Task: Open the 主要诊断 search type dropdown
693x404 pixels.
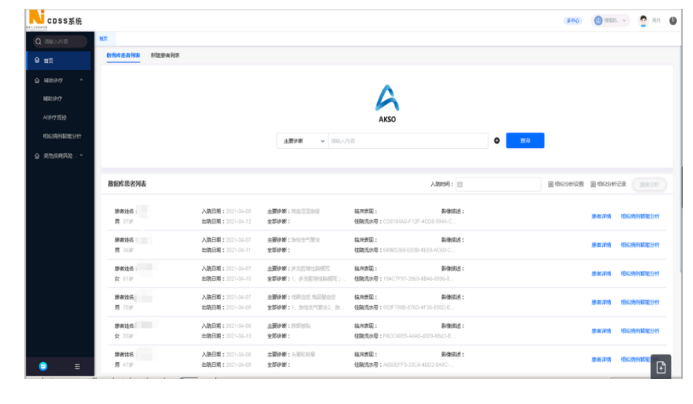Action: click(303, 141)
